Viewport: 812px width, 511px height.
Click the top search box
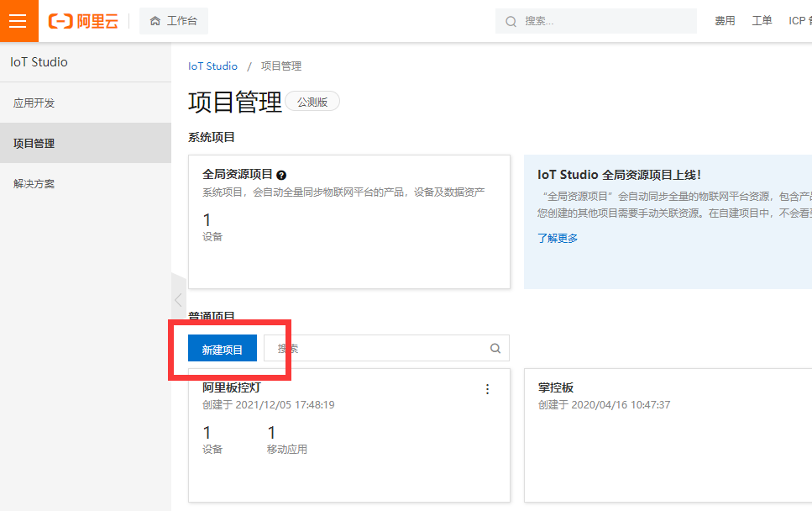(596, 21)
